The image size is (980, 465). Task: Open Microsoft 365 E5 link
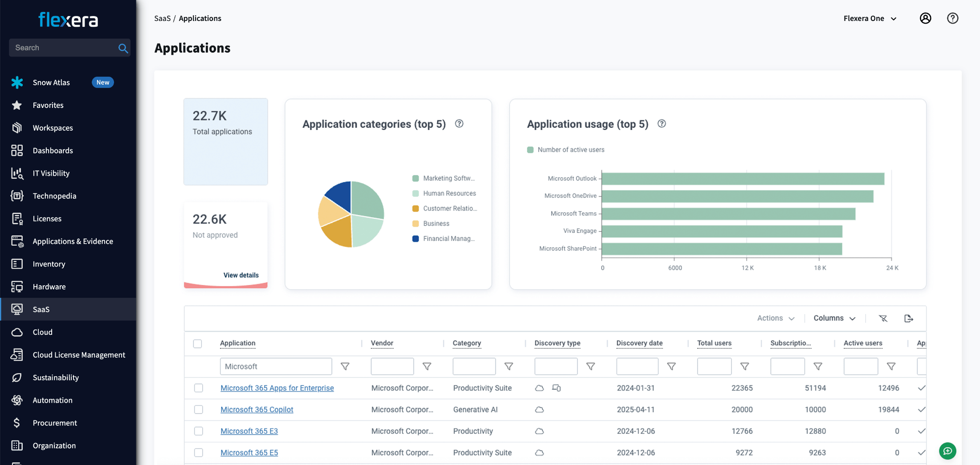pos(249,453)
